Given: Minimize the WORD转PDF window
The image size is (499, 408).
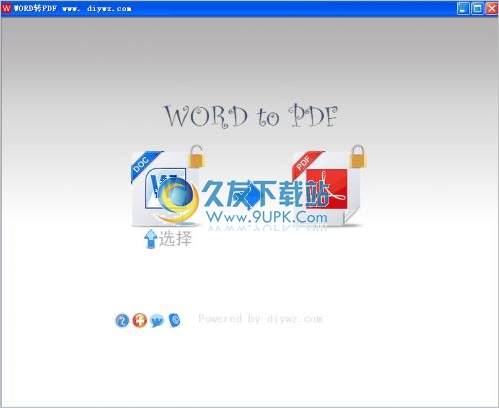Looking at the screenshot, I should (463, 8).
